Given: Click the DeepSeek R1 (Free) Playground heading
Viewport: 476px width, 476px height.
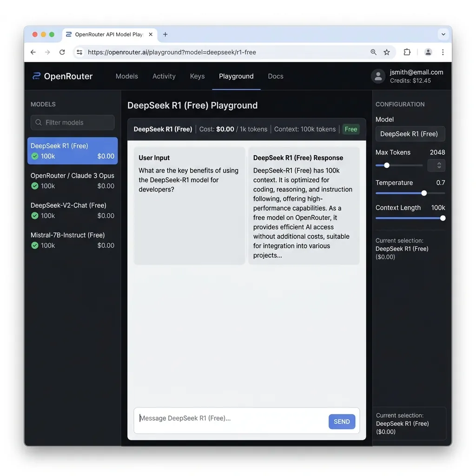Looking at the screenshot, I should (192, 106).
